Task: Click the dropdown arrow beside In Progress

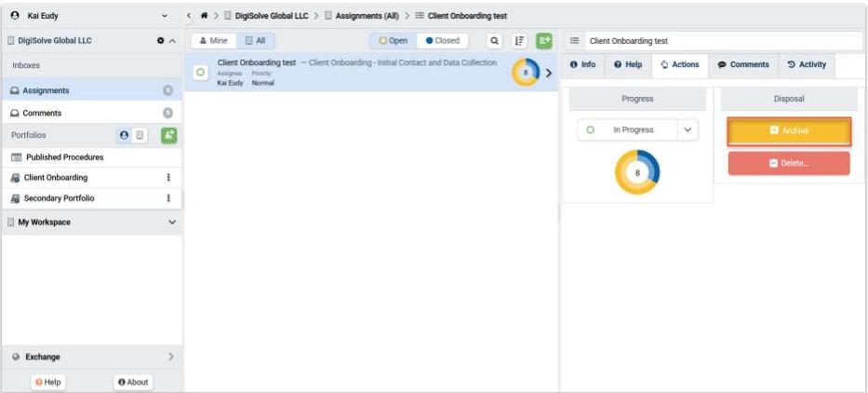Action: [688, 129]
